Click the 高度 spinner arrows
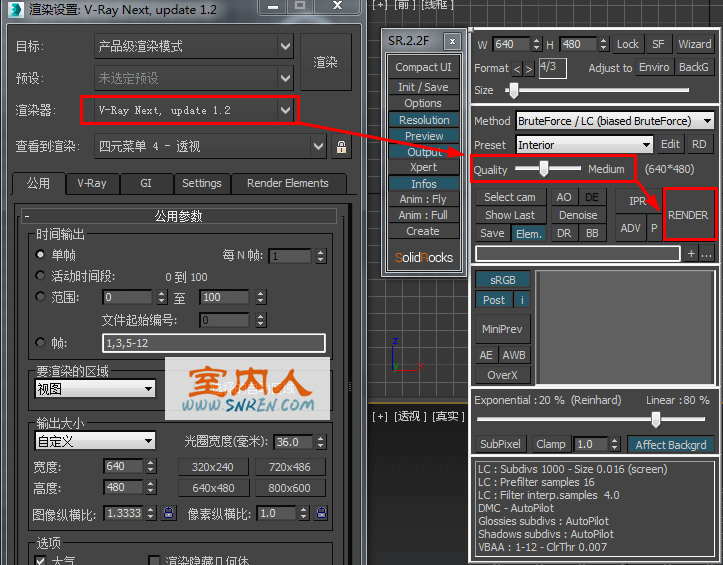This screenshot has height=565, width=723. pyautogui.click(x=151, y=488)
